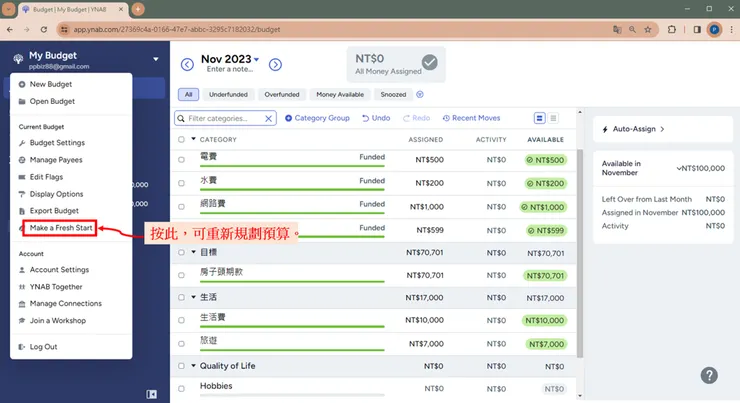Click the NT$500 available pill for 電費
This screenshot has height=403, width=740.
(546, 160)
